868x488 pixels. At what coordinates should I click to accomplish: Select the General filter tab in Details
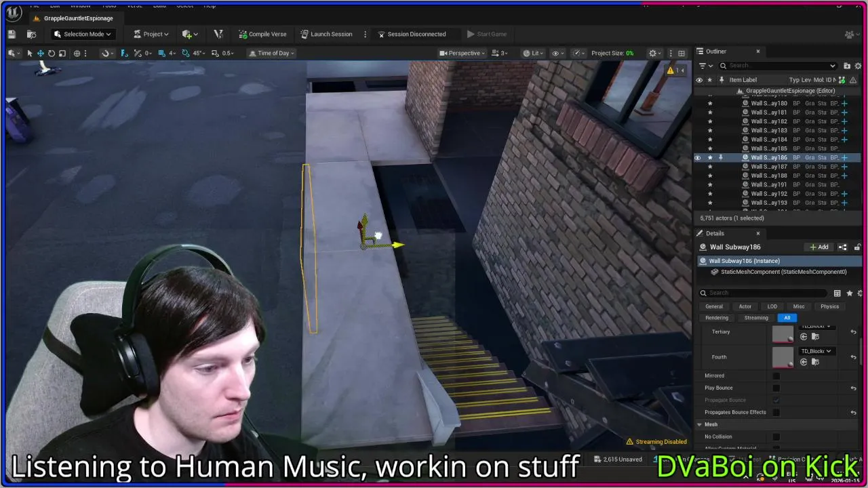pyautogui.click(x=714, y=306)
